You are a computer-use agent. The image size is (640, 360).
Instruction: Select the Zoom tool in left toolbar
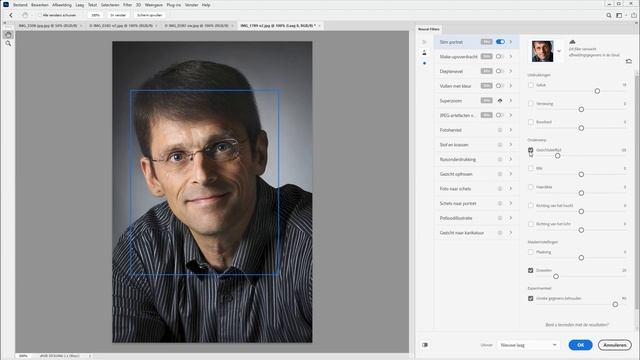pos(8,43)
